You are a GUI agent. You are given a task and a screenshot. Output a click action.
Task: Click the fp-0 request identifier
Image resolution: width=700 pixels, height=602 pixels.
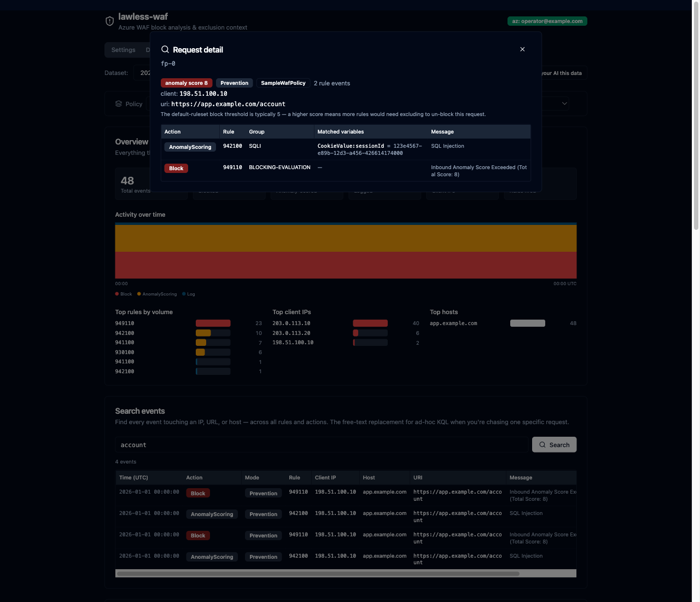click(x=168, y=64)
